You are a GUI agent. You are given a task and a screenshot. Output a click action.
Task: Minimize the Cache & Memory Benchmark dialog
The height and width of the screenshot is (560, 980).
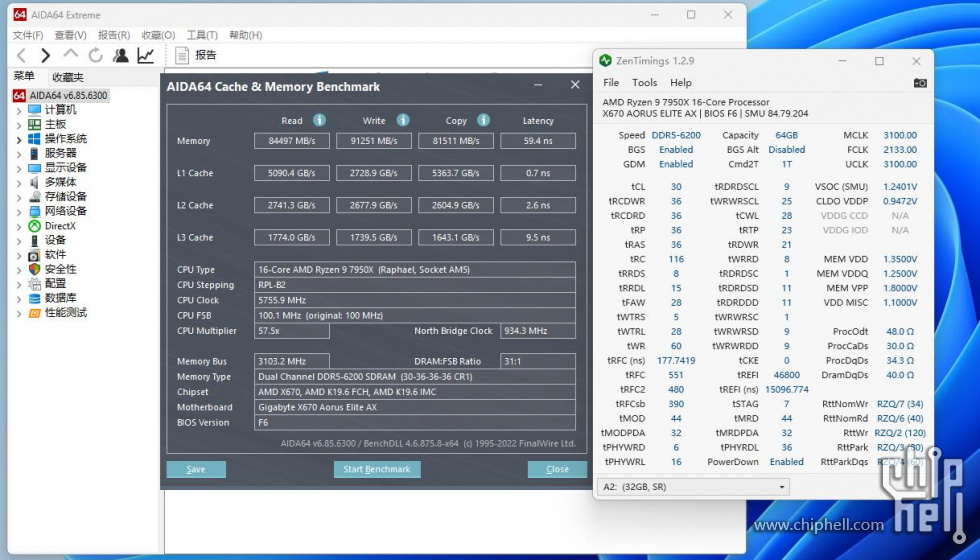[538, 85]
